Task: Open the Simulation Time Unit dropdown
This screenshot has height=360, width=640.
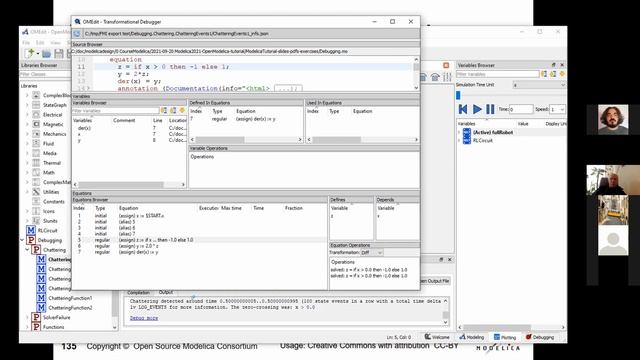Action: tap(539, 85)
